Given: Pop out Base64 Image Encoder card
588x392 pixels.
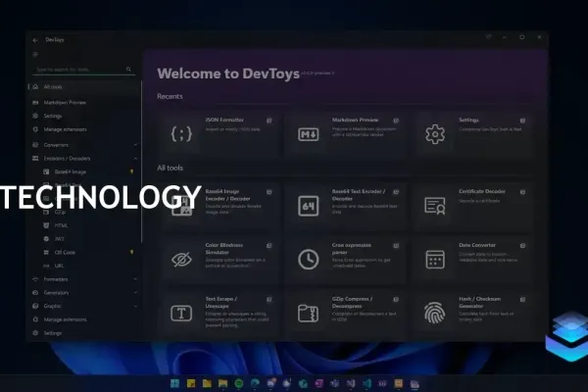Looking at the screenshot, I should pos(269,192).
